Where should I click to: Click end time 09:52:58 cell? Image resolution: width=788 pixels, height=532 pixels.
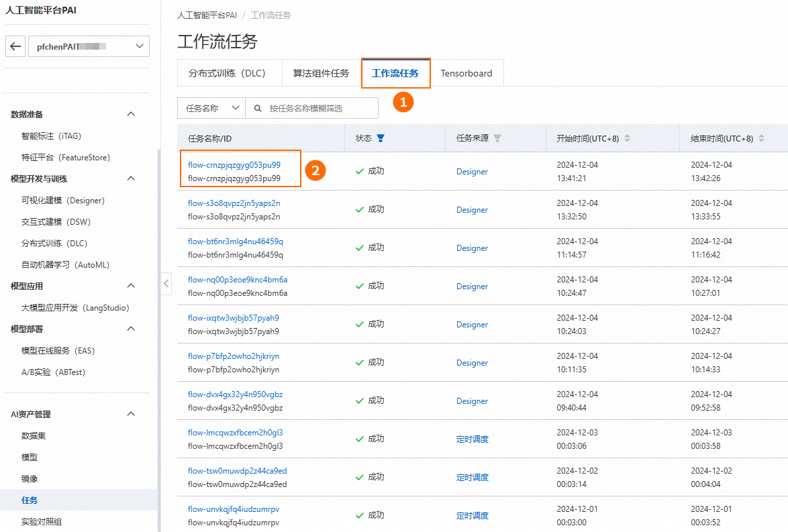click(705, 408)
